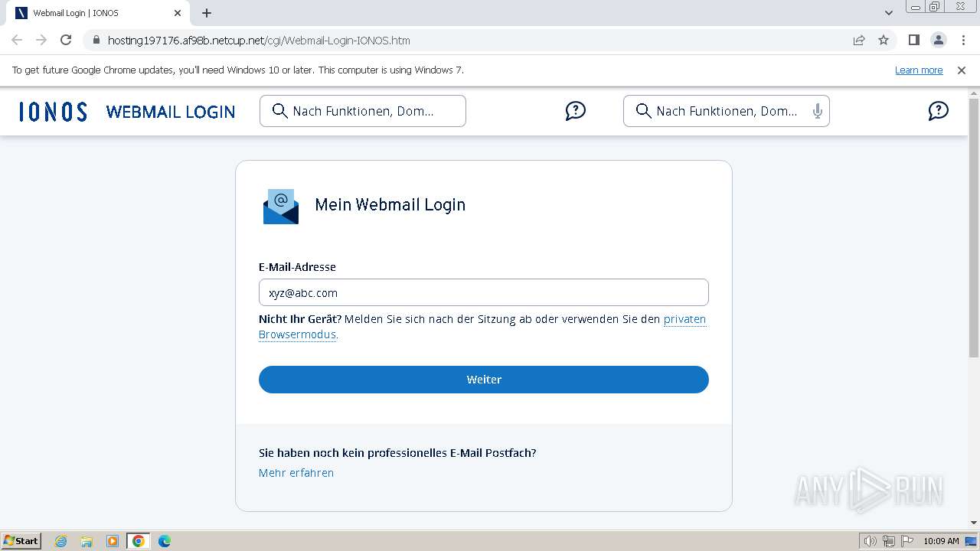Go forward with the browser forward arrow

point(41,40)
